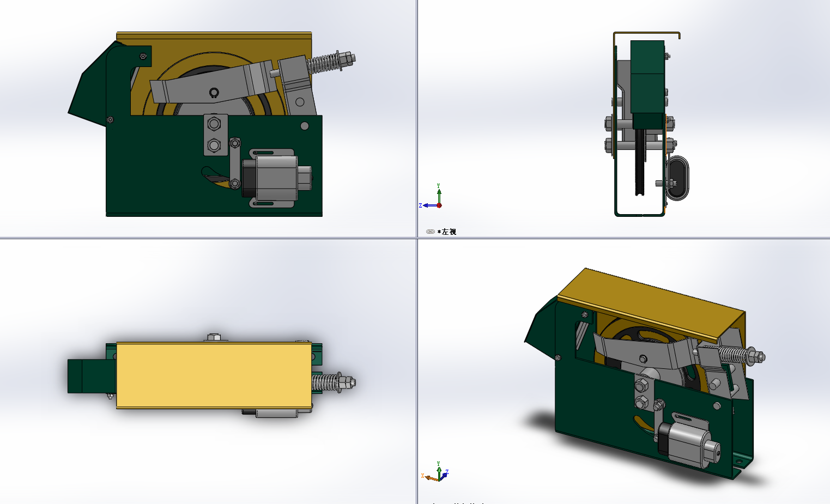Click the chain link icon beside *左视

[x=430, y=232]
